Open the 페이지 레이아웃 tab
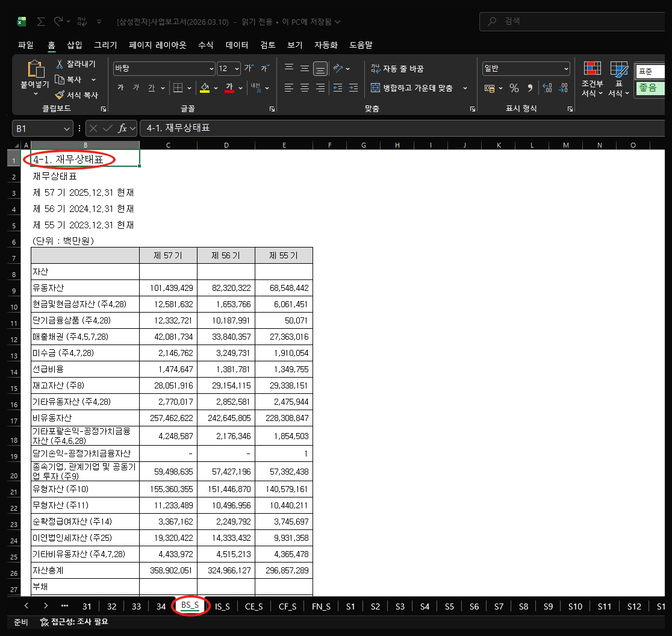The width and height of the screenshot is (672, 636). 158,45
